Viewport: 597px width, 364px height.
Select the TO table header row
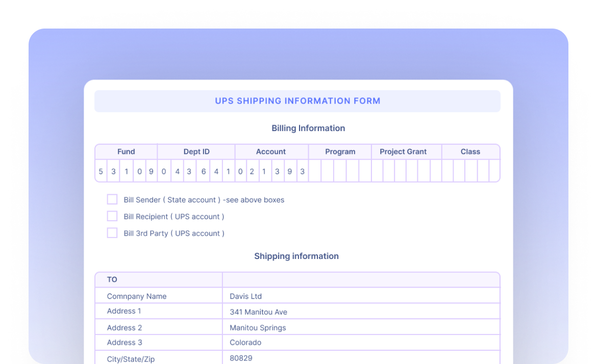[x=112, y=279]
